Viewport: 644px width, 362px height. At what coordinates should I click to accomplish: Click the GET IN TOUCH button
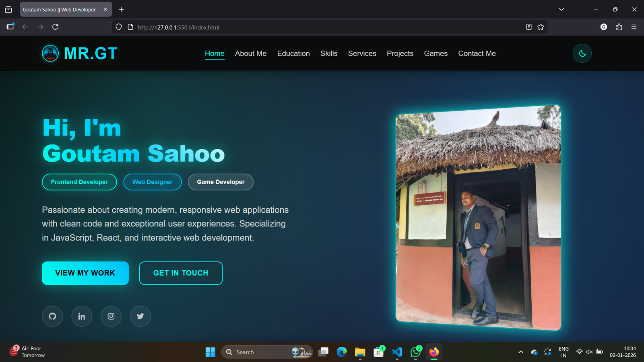point(181,273)
